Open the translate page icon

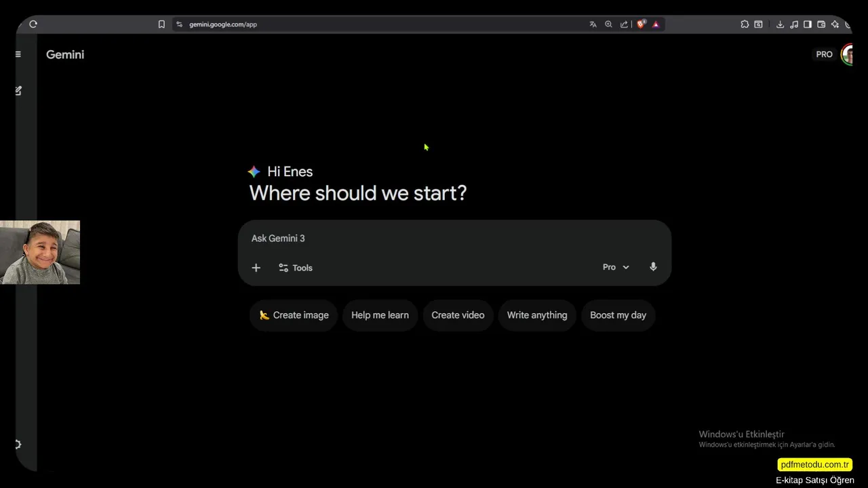593,24
